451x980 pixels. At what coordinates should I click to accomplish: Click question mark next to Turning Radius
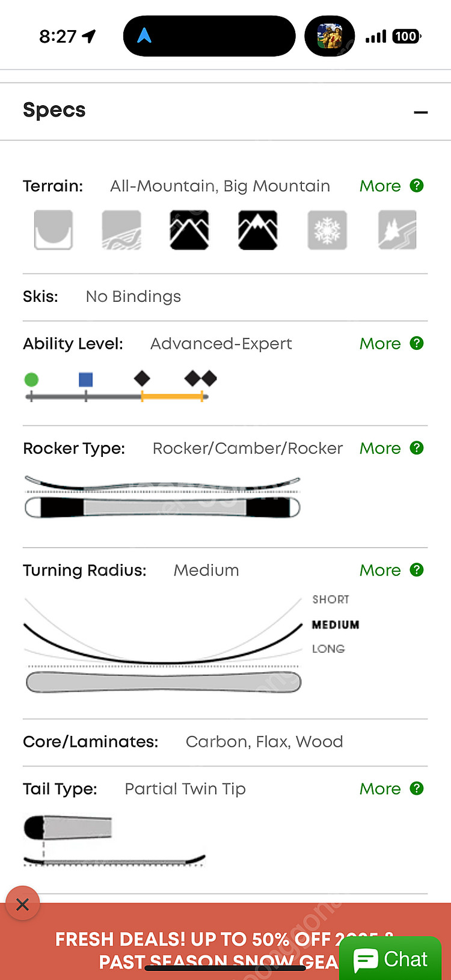(x=417, y=570)
